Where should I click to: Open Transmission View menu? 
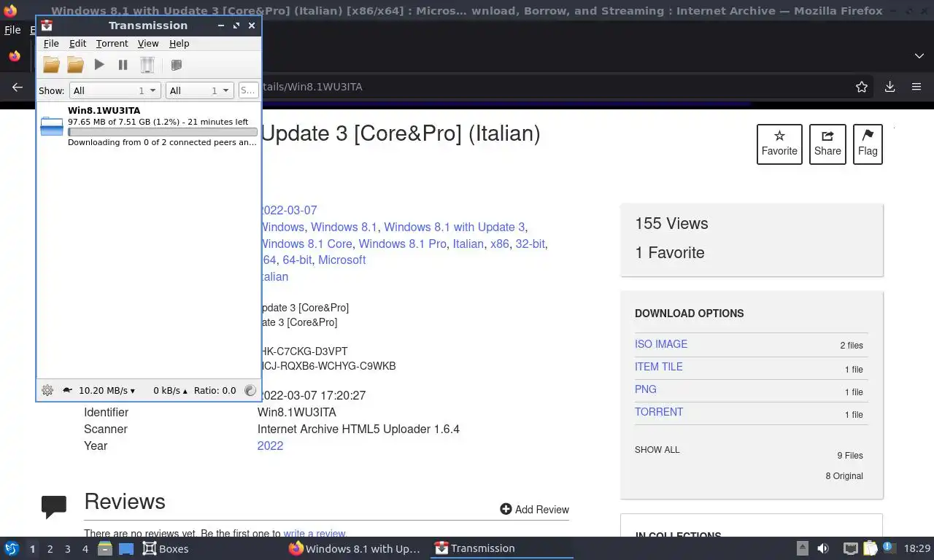click(148, 44)
